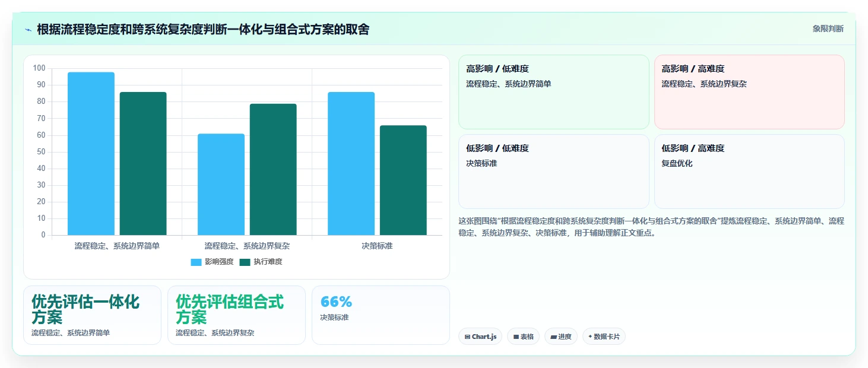The height and width of the screenshot is (368, 868).
Task: Open the 低影响 / 高难度 quadrant card
Action: [749, 172]
